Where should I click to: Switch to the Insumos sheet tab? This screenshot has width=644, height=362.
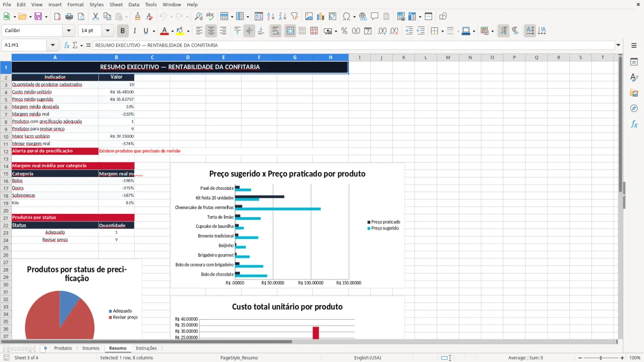[x=91, y=348]
